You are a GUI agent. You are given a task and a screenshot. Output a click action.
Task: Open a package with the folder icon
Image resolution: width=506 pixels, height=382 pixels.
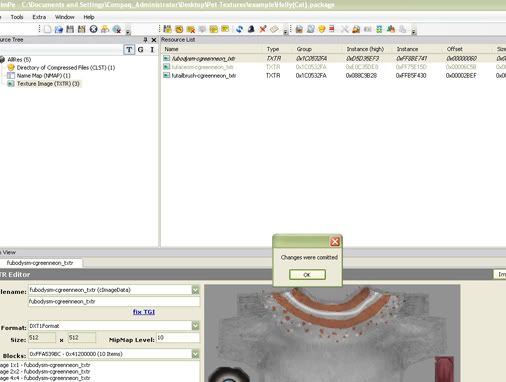(x=59, y=29)
